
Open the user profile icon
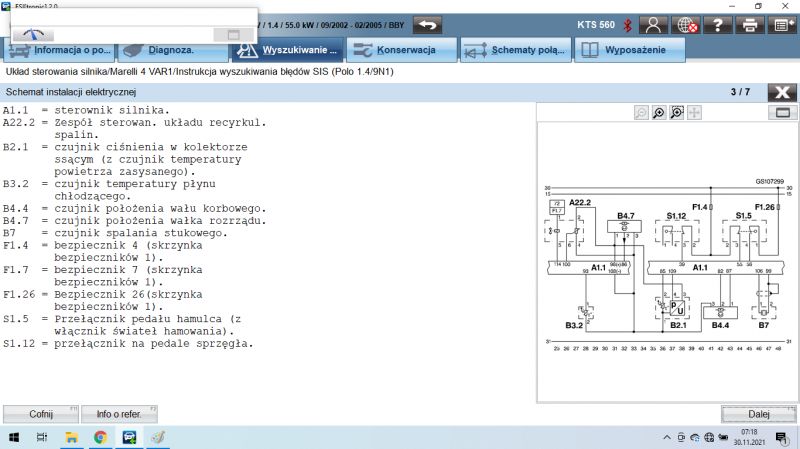pos(653,24)
